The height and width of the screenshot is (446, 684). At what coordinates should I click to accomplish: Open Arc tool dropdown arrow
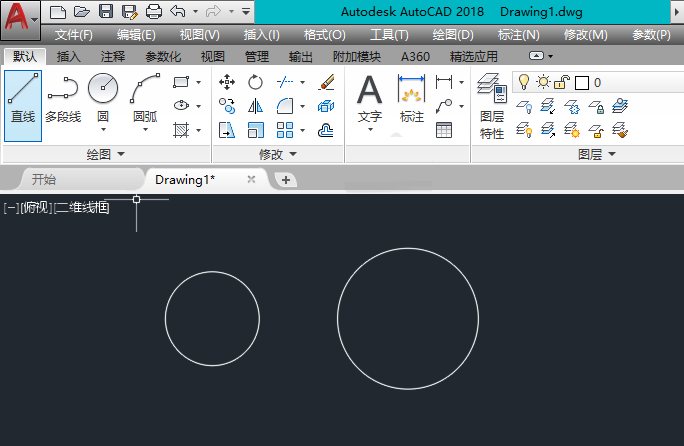click(x=146, y=130)
